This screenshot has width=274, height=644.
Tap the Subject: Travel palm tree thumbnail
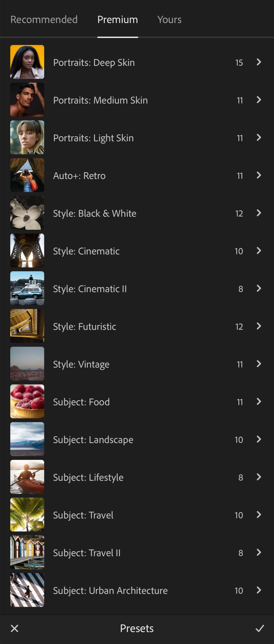tap(27, 515)
